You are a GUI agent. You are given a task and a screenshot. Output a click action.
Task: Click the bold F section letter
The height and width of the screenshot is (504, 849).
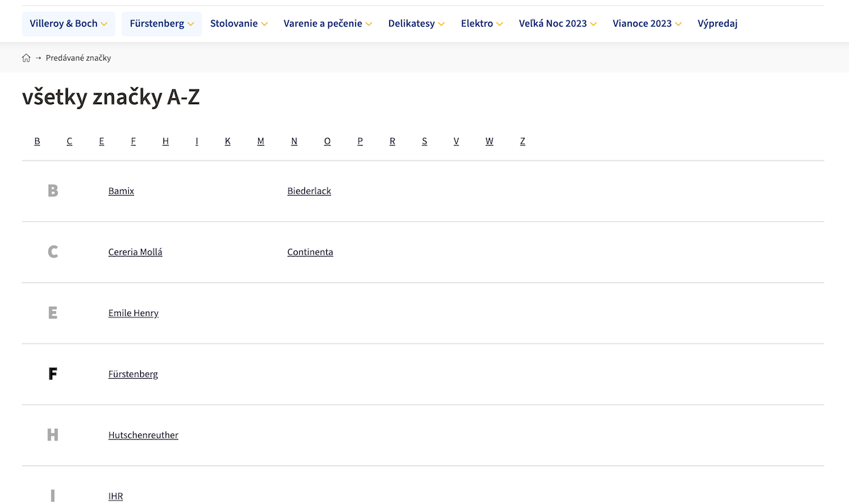pos(52,374)
